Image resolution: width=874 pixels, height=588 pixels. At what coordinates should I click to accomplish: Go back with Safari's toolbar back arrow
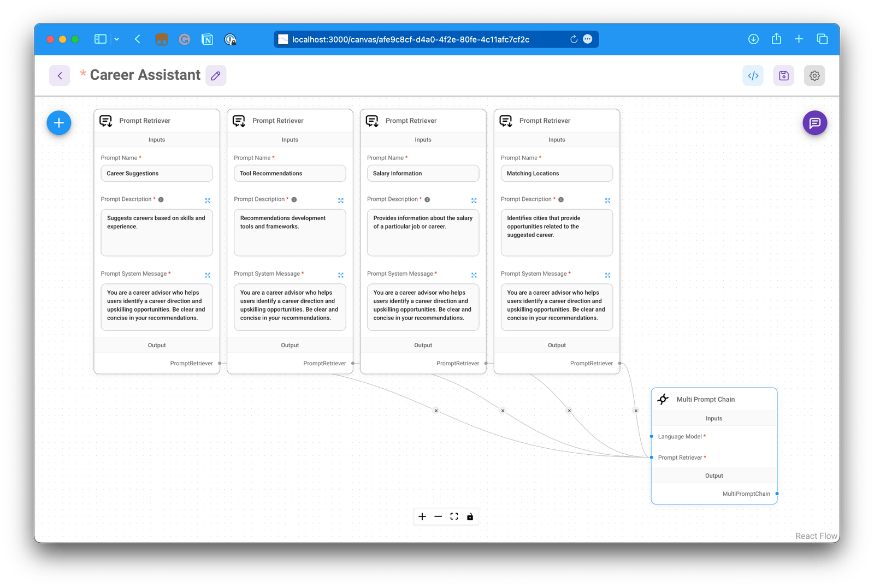(138, 39)
